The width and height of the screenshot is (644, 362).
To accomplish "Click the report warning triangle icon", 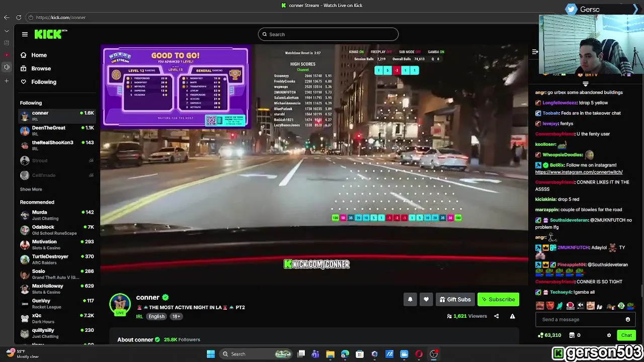I will click(512, 316).
